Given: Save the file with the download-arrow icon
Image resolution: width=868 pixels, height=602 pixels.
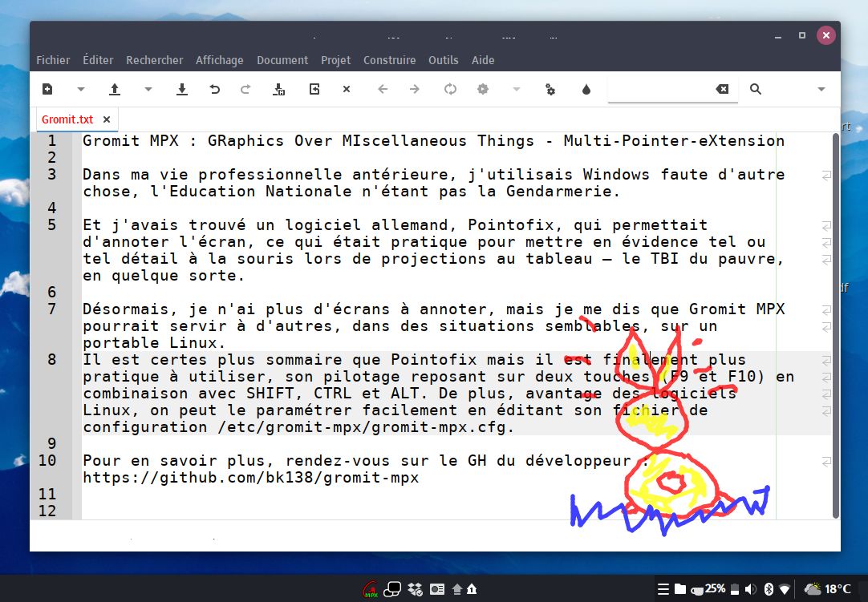Looking at the screenshot, I should (182, 89).
